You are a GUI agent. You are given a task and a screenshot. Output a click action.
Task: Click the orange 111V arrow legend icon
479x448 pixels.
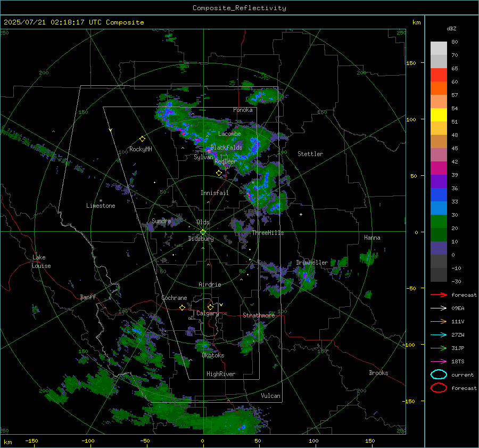click(439, 321)
